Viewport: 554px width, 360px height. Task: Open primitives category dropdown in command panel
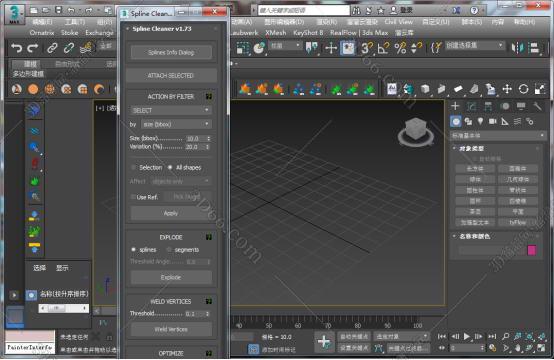[x=498, y=135]
